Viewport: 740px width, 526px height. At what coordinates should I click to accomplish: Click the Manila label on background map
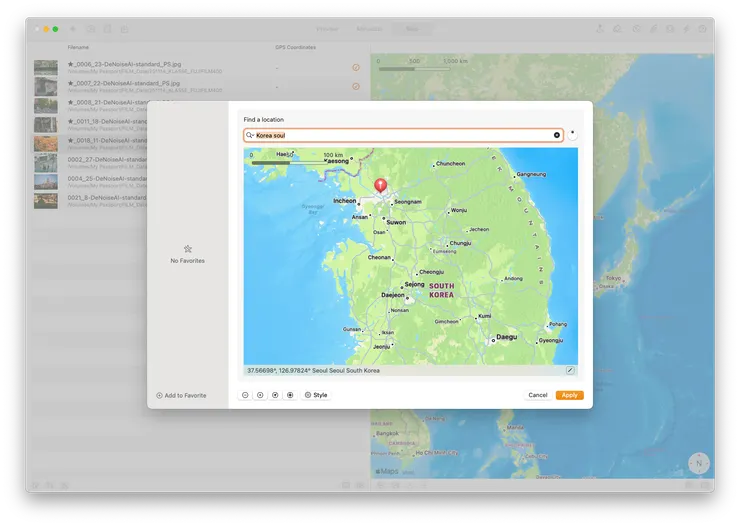(x=515, y=427)
